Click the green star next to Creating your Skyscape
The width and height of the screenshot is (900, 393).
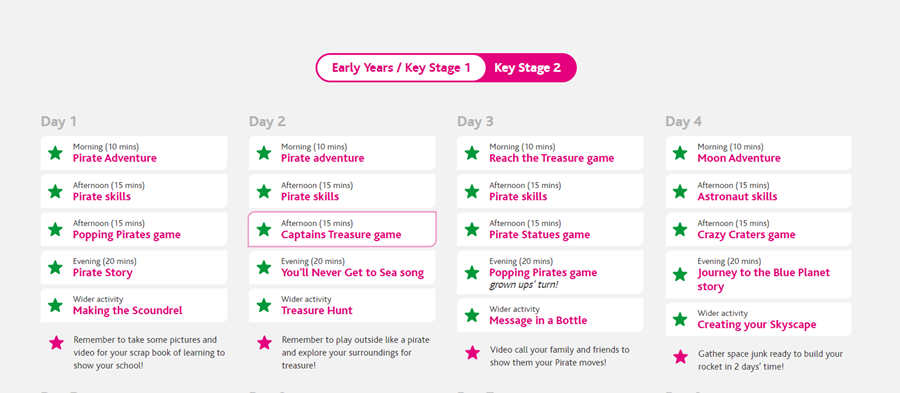coord(680,320)
